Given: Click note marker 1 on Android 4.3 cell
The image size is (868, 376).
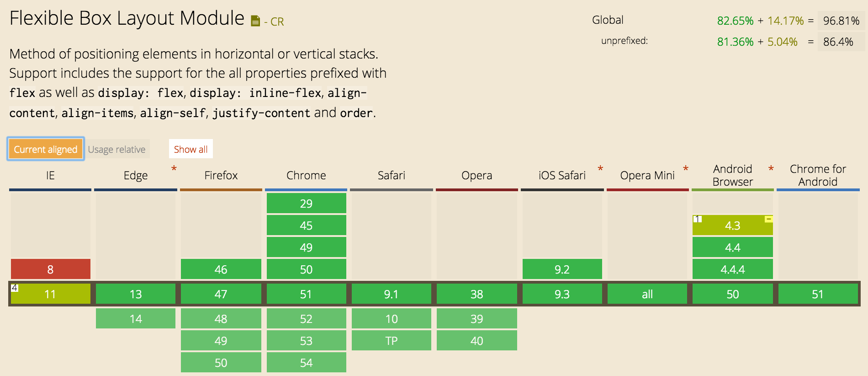Looking at the screenshot, I should [x=697, y=219].
